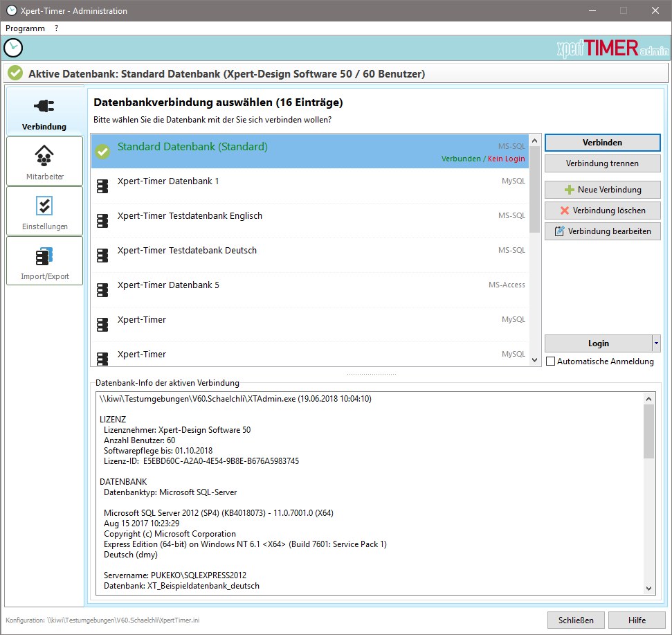The image size is (672, 635).
Task: Open the Einstellungen section
Action: pos(44,211)
